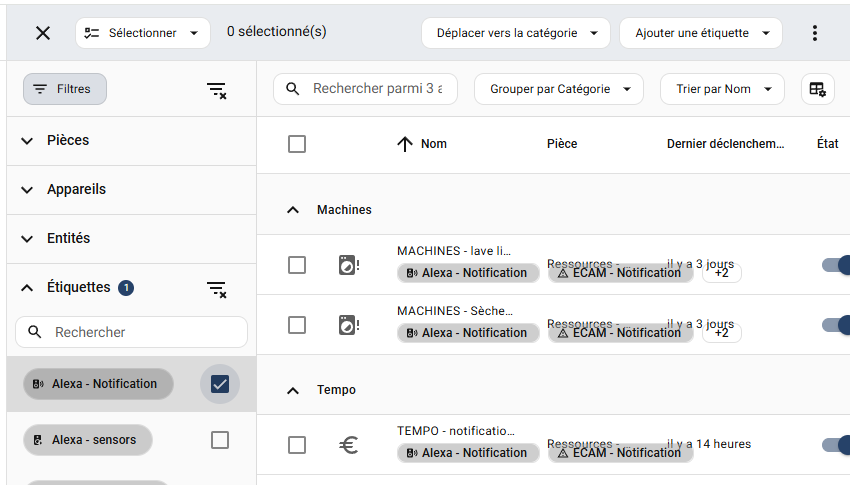Click the Filtres button

pos(64,89)
